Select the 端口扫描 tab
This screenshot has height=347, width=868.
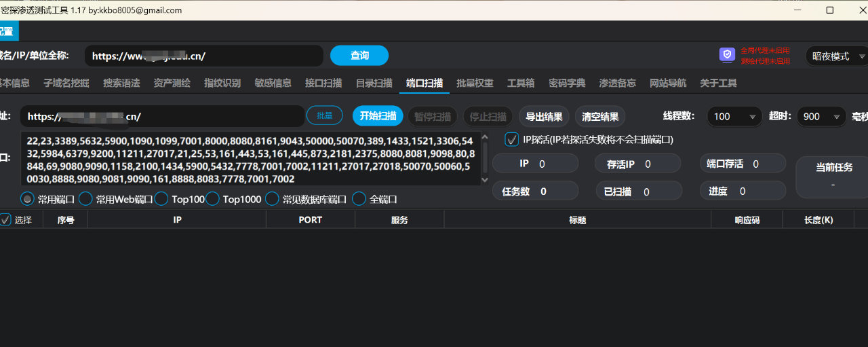[x=425, y=83]
